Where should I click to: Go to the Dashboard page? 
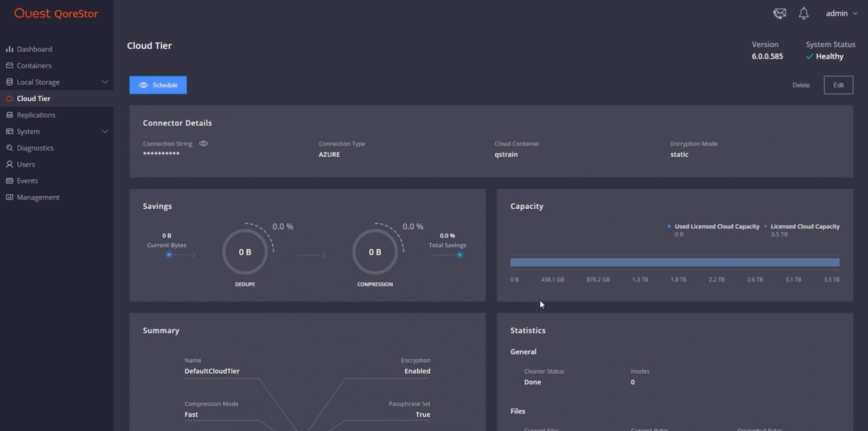[34, 49]
